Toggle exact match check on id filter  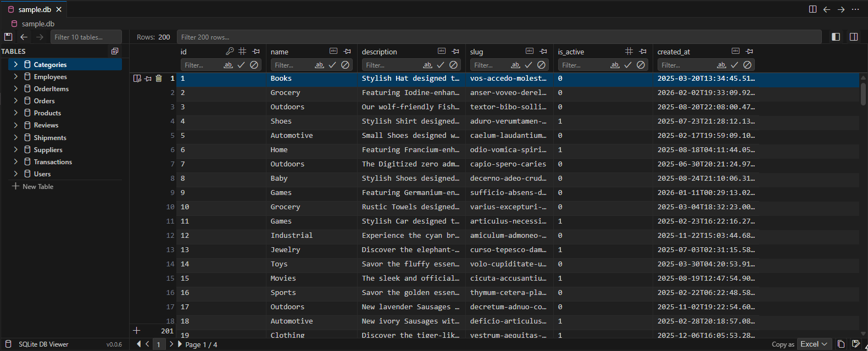(x=241, y=65)
